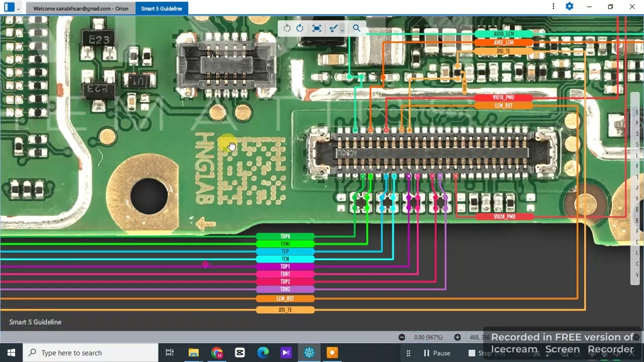The image size is (644, 362).
Task: Select the brush marker tool
Action: click(333, 28)
